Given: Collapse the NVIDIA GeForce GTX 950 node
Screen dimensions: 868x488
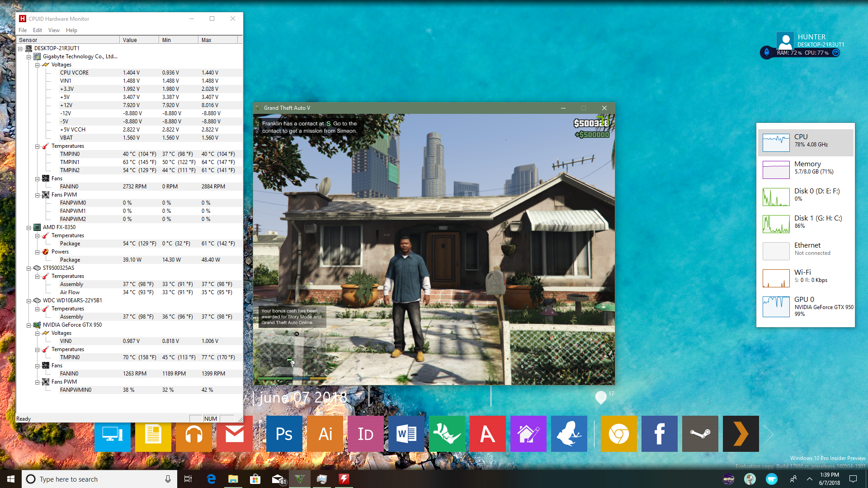Looking at the screenshot, I should click(x=29, y=325).
